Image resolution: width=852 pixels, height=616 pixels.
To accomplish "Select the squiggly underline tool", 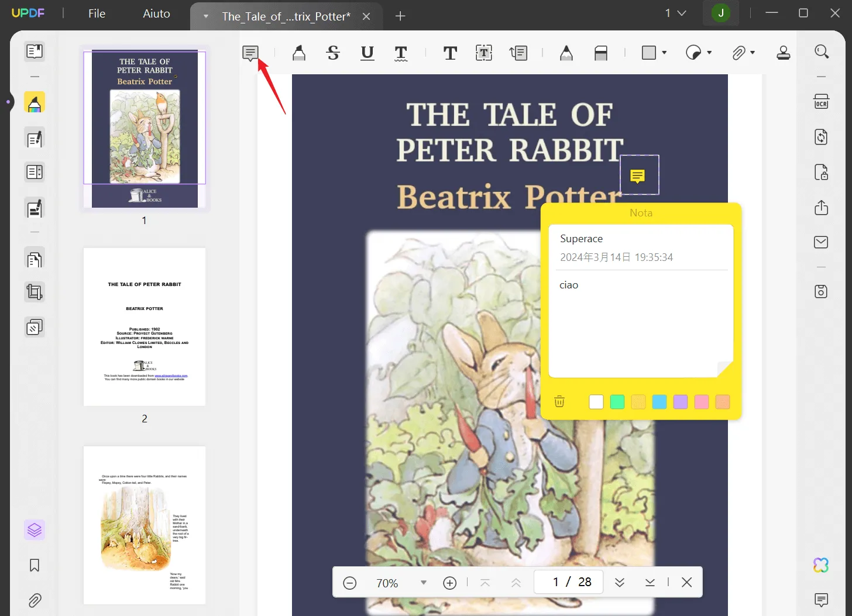I will pos(401,53).
